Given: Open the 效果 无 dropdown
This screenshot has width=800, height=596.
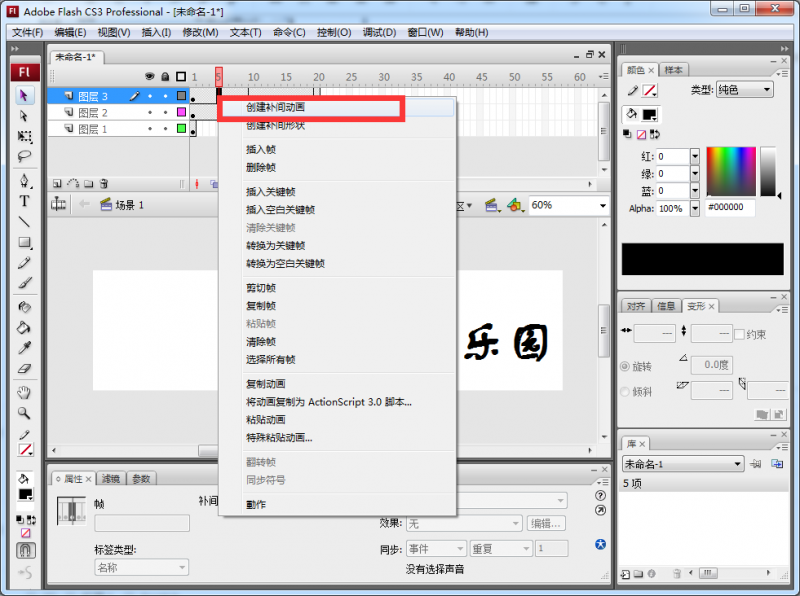Looking at the screenshot, I should 463,524.
